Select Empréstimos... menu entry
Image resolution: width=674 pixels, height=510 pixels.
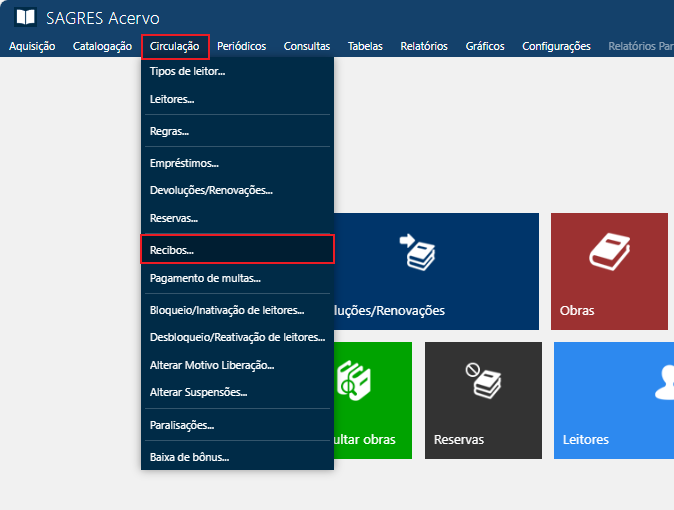(x=184, y=162)
